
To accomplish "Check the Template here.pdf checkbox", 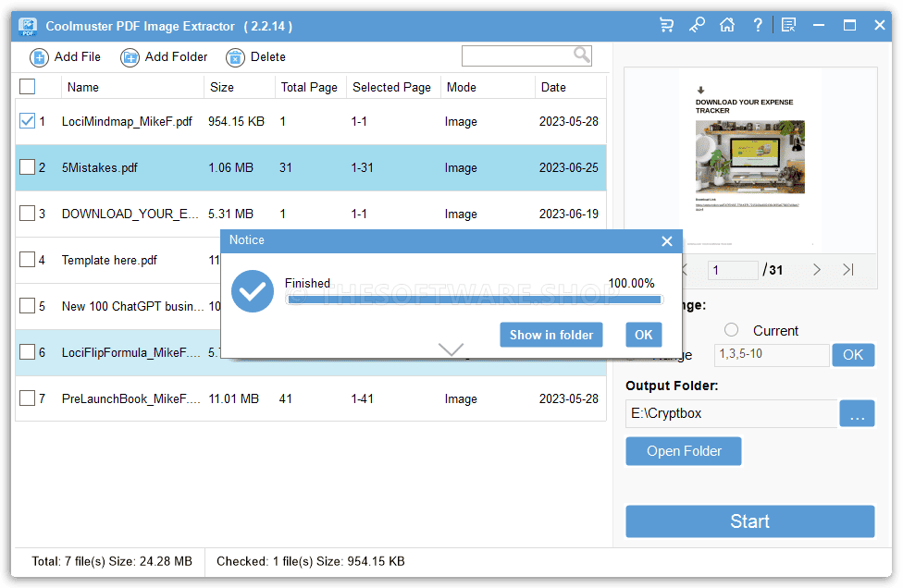I will (x=27, y=260).
